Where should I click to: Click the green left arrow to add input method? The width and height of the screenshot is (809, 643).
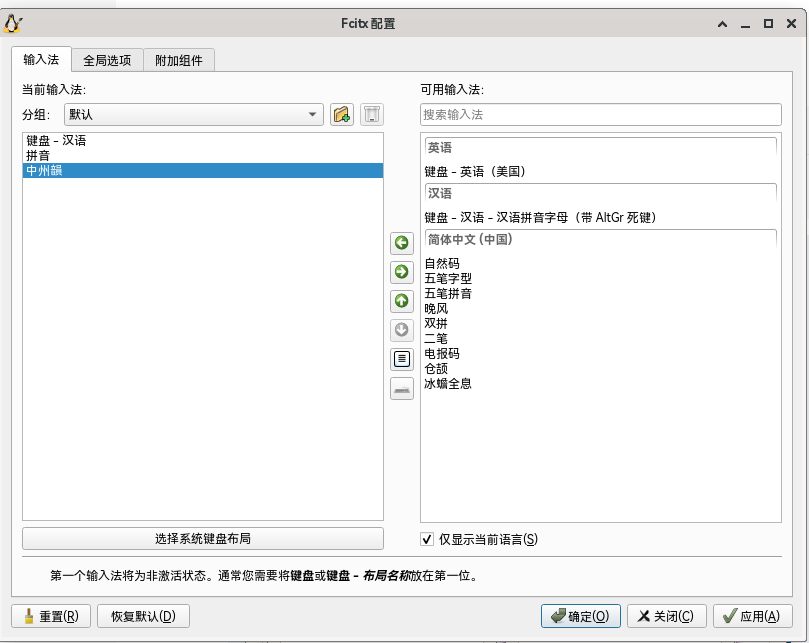click(x=401, y=243)
